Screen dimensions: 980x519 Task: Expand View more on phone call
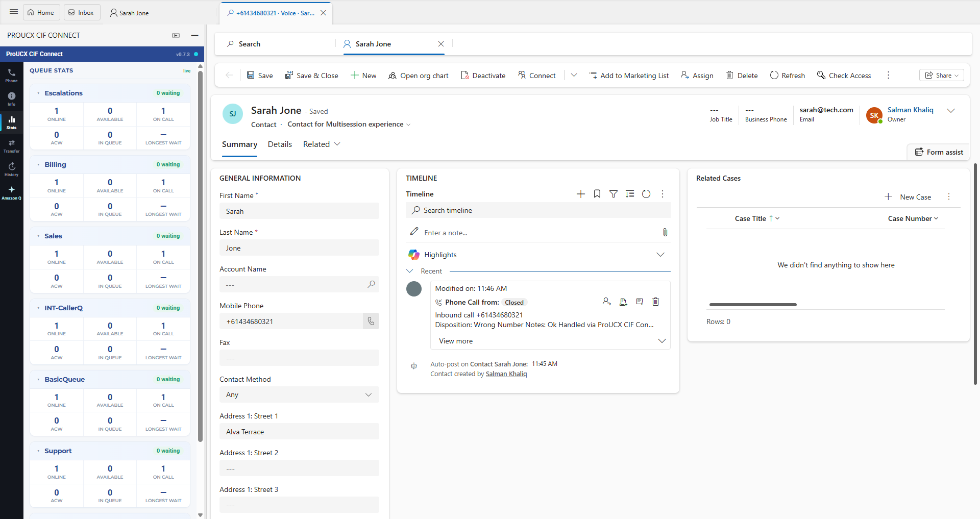point(550,341)
